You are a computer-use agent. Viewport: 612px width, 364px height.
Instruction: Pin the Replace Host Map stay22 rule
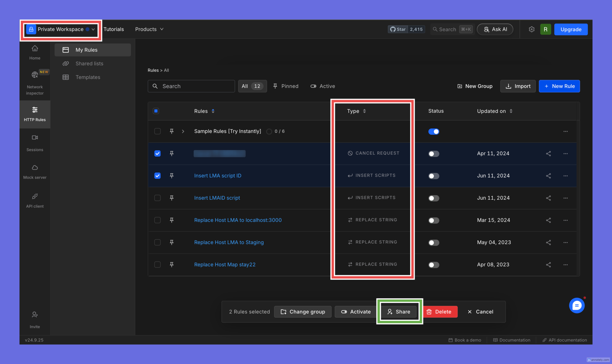coord(172,264)
